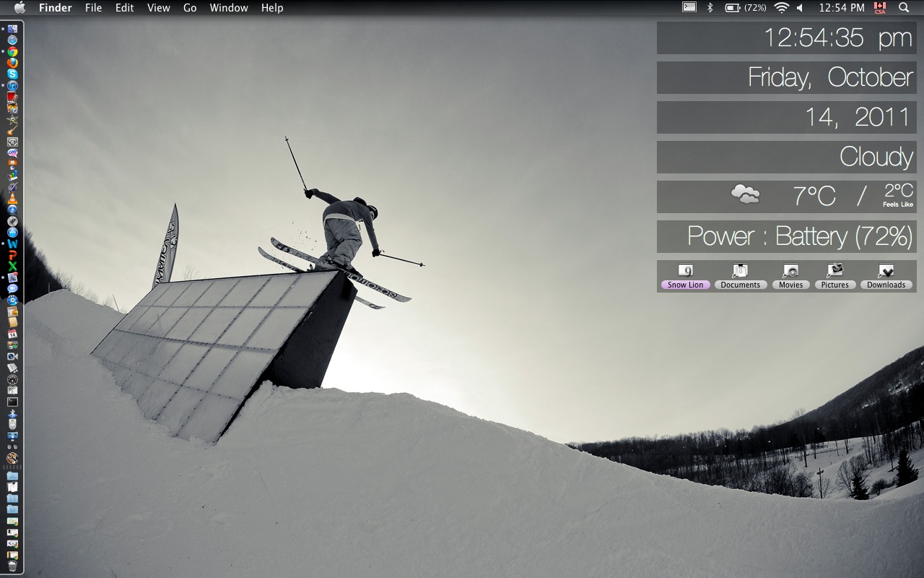Open Skype in the Dock
The width and height of the screenshot is (924, 578).
pyautogui.click(x=12, y=74)
